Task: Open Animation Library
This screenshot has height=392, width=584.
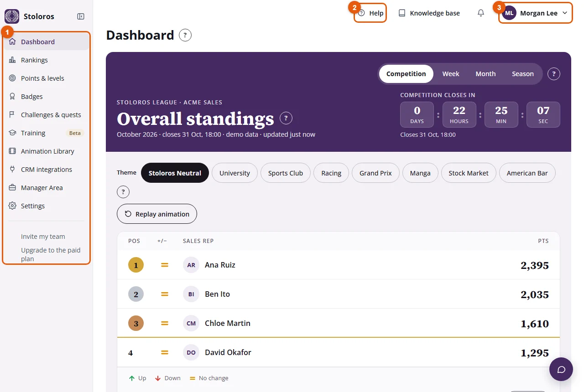Action: [47, 151]
